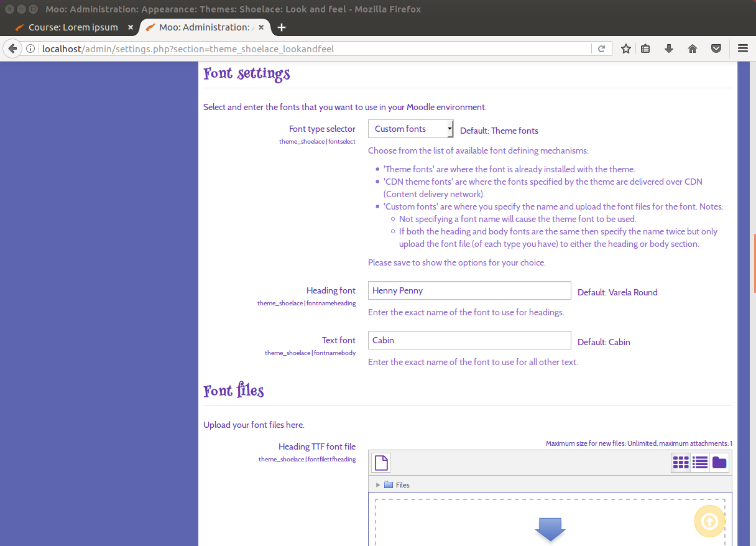Click 'theme_shoelace | fontfilettfheading' setting name

[307, 460]
